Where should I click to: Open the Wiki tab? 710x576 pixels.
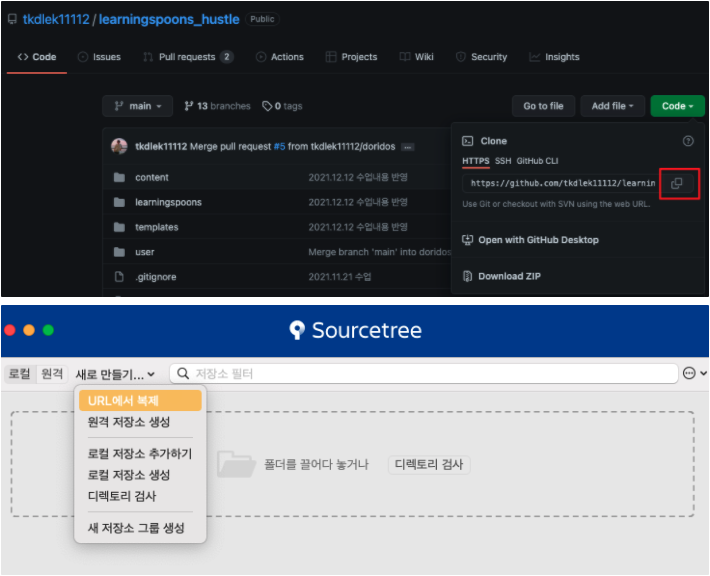tap(417, 57)
